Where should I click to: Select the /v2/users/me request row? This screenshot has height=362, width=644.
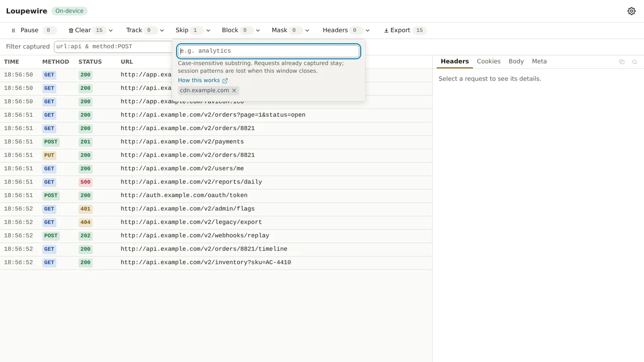pos(216,169)
